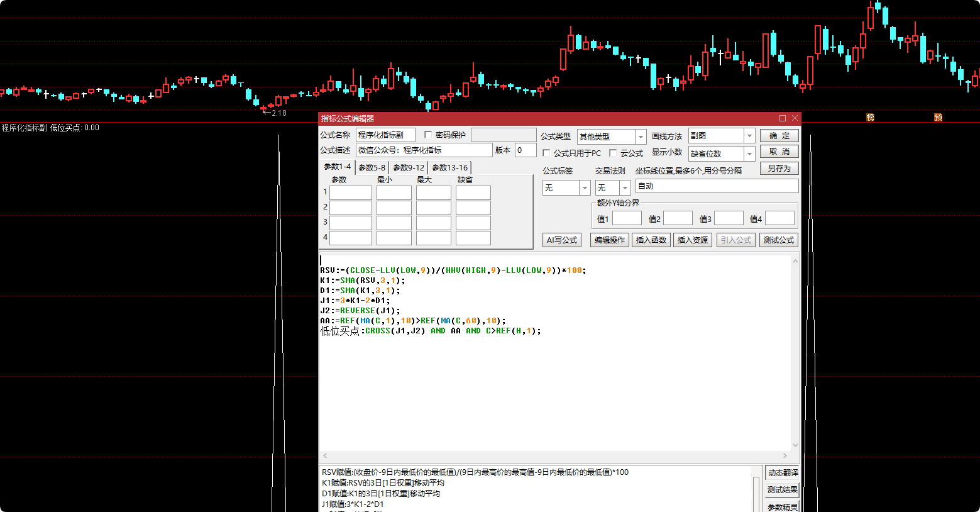Edit the 坐标线位置 field showing 自动
The image size is (980, 512).
717,186
